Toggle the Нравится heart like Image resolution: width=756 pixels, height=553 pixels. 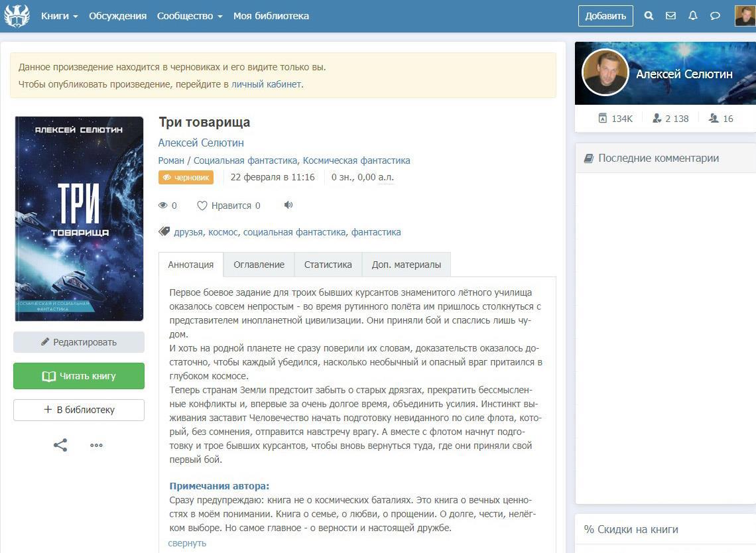pos(229,206)
